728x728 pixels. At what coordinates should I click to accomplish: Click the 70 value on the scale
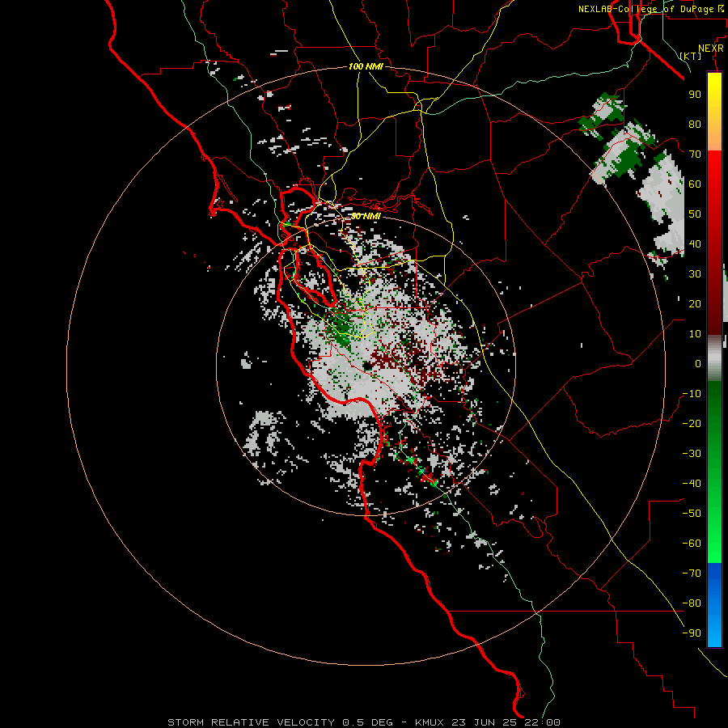pos(695,154)
